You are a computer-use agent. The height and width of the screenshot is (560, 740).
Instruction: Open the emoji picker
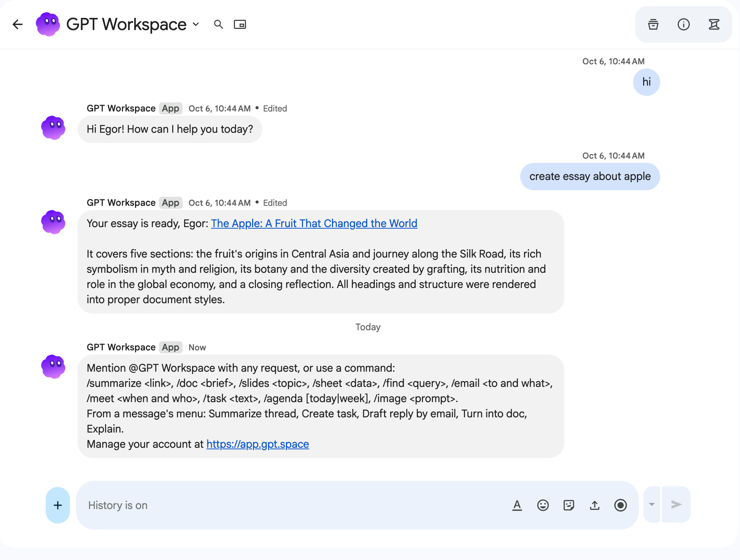click(x=543, y=505)
